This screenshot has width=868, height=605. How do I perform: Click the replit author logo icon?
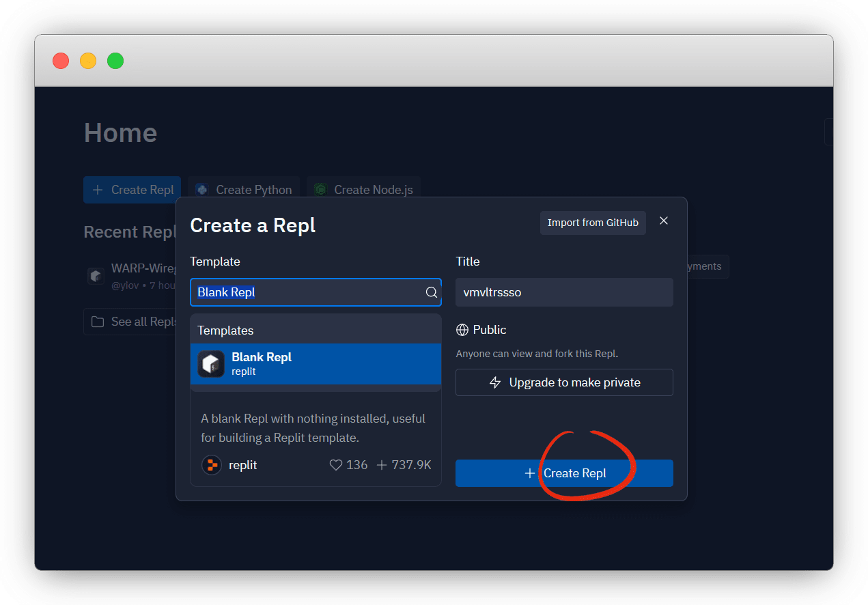click(212, 465)
